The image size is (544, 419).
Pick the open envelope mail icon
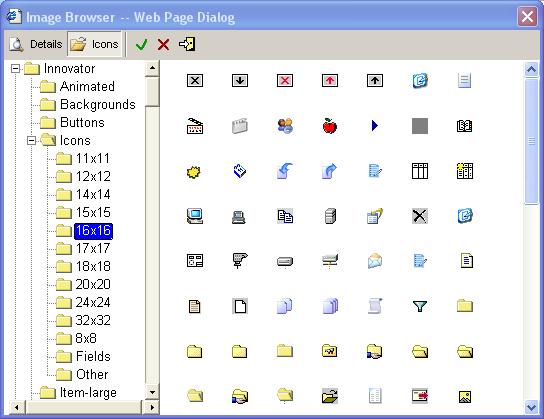coord(375,261)
